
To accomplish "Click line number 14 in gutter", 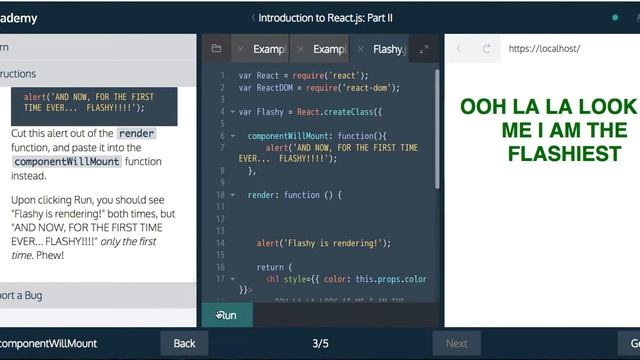I will pos(220,243).
